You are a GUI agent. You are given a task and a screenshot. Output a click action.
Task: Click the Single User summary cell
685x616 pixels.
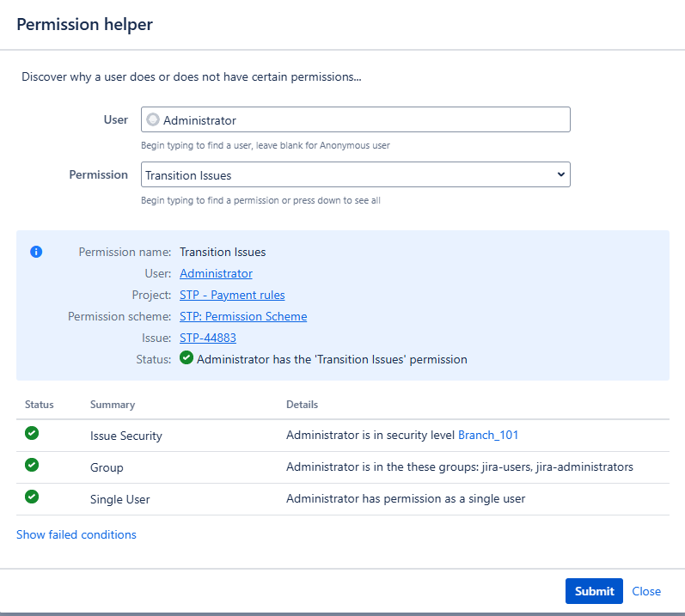tap(119, 499)
